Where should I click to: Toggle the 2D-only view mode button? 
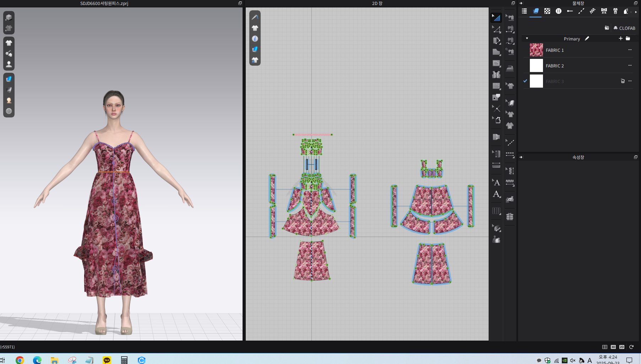[x=622, y=347]
